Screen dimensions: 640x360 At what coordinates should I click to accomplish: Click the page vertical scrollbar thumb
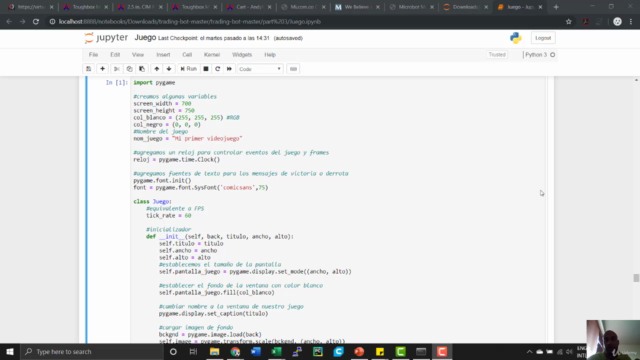(636, 278)
